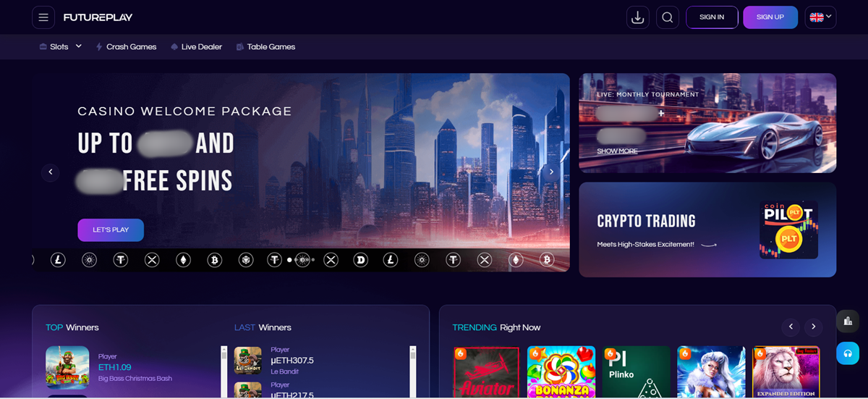This screenshot has width=868, height=399.
Task: Click the LET'S PLAY button
Action: coord(111,230)
